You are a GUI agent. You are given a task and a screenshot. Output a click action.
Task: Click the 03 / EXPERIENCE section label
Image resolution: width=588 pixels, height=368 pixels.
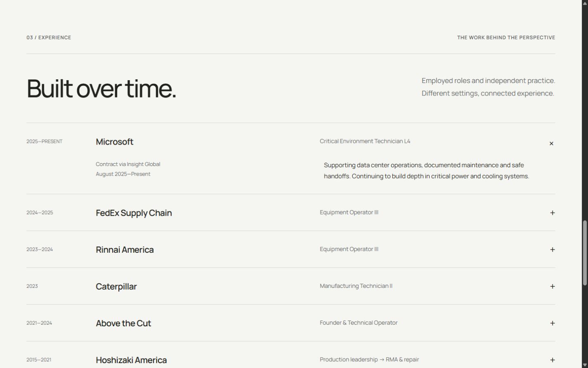tap(49, 38)
